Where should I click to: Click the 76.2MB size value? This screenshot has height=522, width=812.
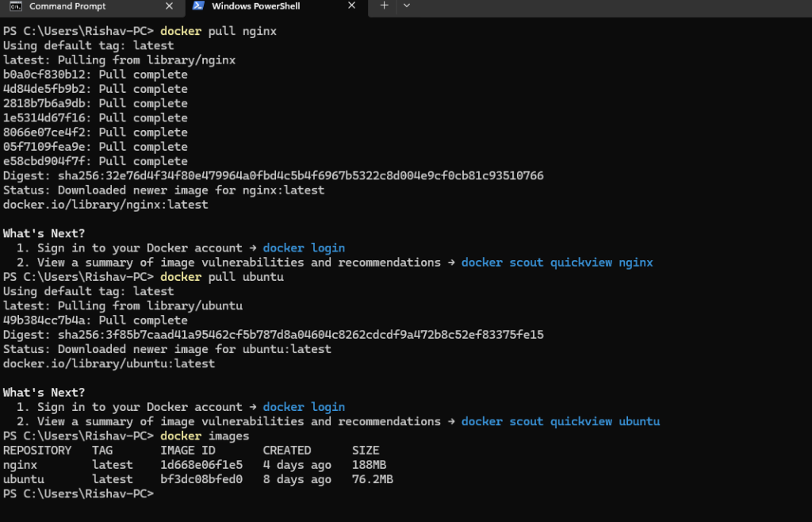(373, 479)
